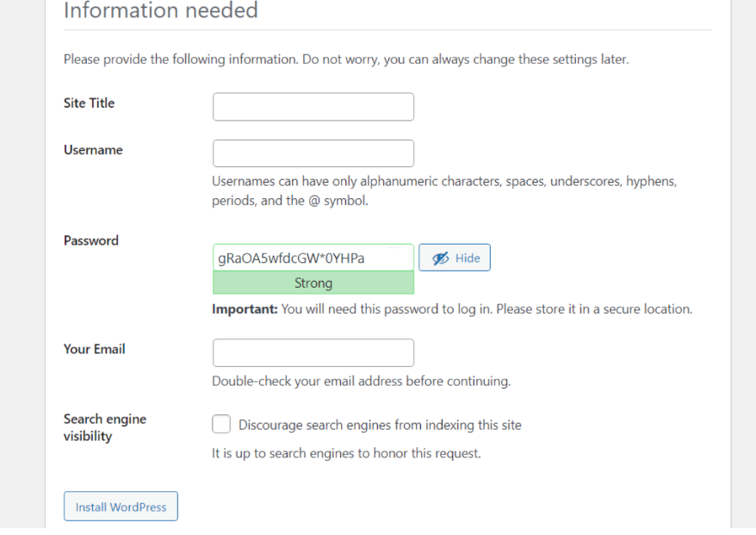
Task: Click inside the Site Title field
Action: click(x=313, y=106)
